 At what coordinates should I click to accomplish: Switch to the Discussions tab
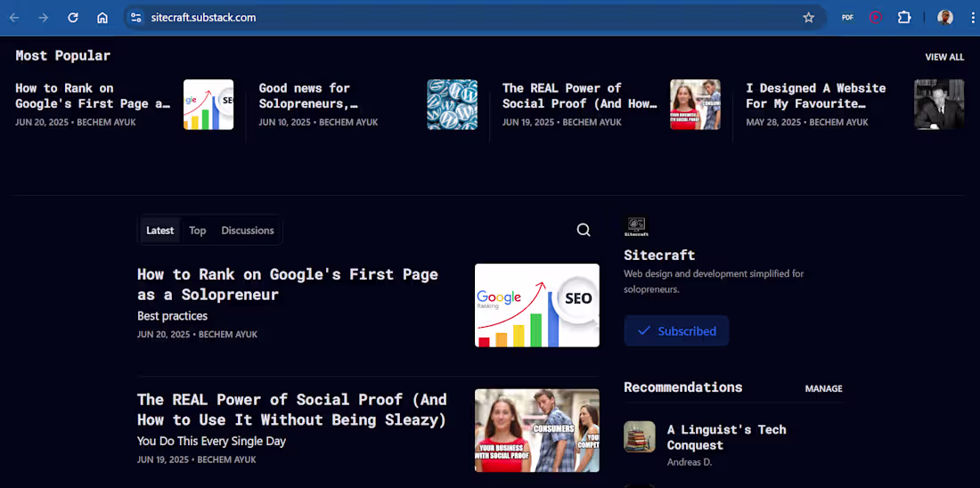pos(248,231)
